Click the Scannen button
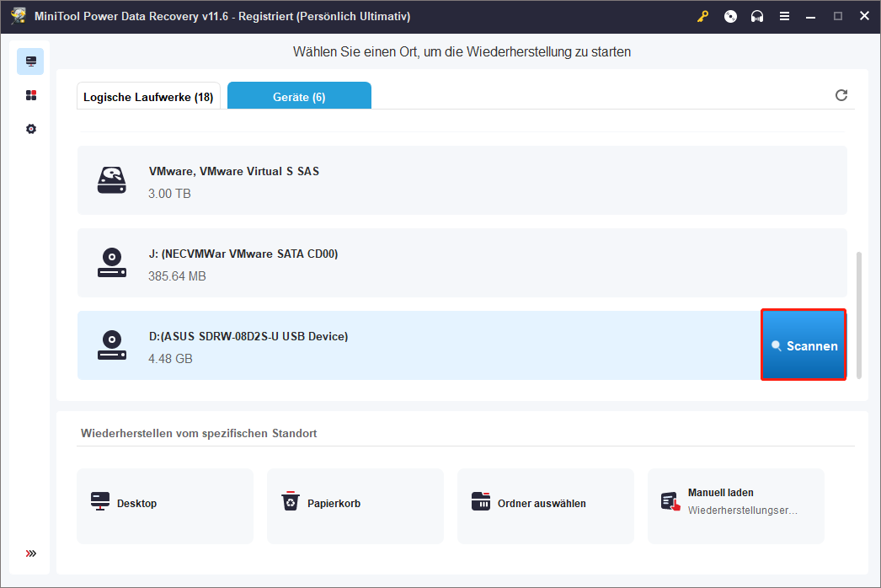Viewport: 881px width, 588px height. click(x=804, y=345)
